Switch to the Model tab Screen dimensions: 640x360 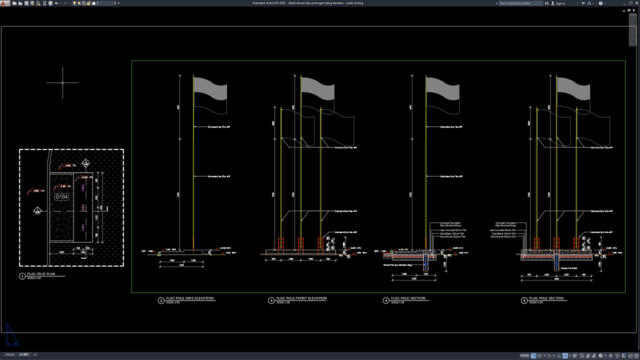10,354
